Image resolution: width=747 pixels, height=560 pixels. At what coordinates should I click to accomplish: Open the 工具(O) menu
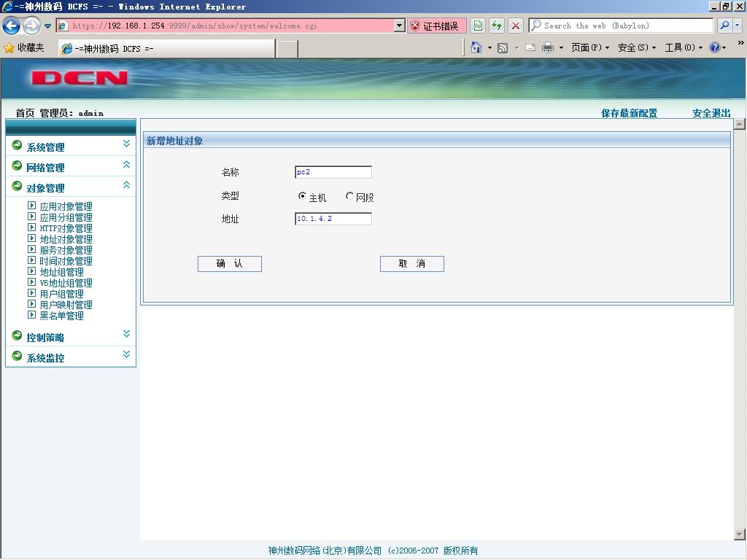(684, 47)
